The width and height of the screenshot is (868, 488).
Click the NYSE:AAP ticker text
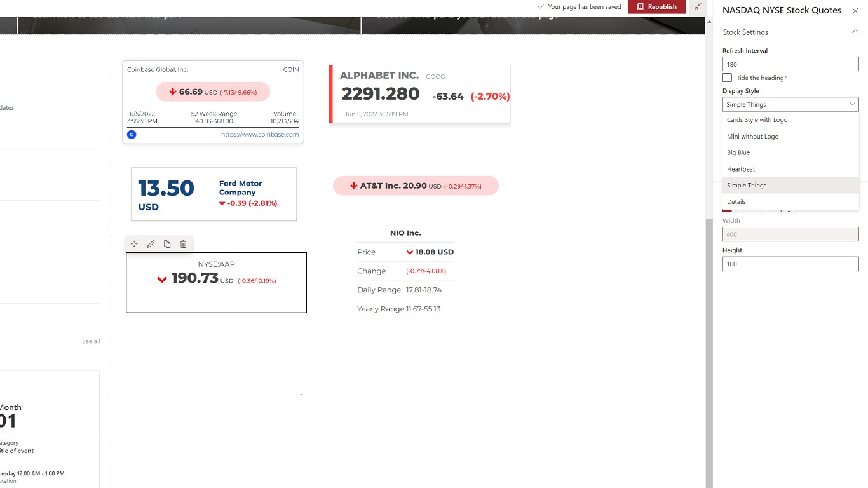click(x=216, y=264)
